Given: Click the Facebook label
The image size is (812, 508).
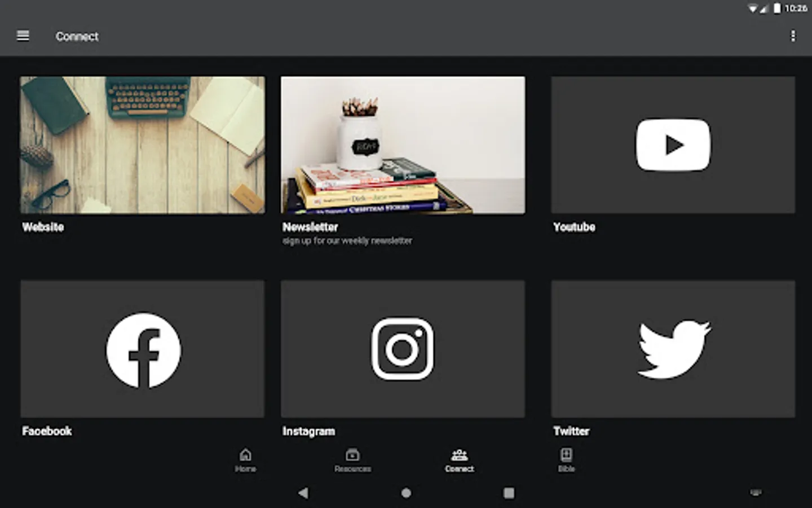Looking at the screenshot, I should click(x=47, y=431).
